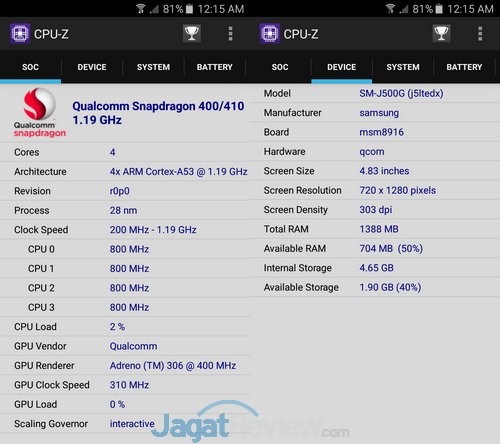Viewport: 500px width, 444px height.
Task: Tap the battery icon in right status bar
Action: (x=439, y=9)
